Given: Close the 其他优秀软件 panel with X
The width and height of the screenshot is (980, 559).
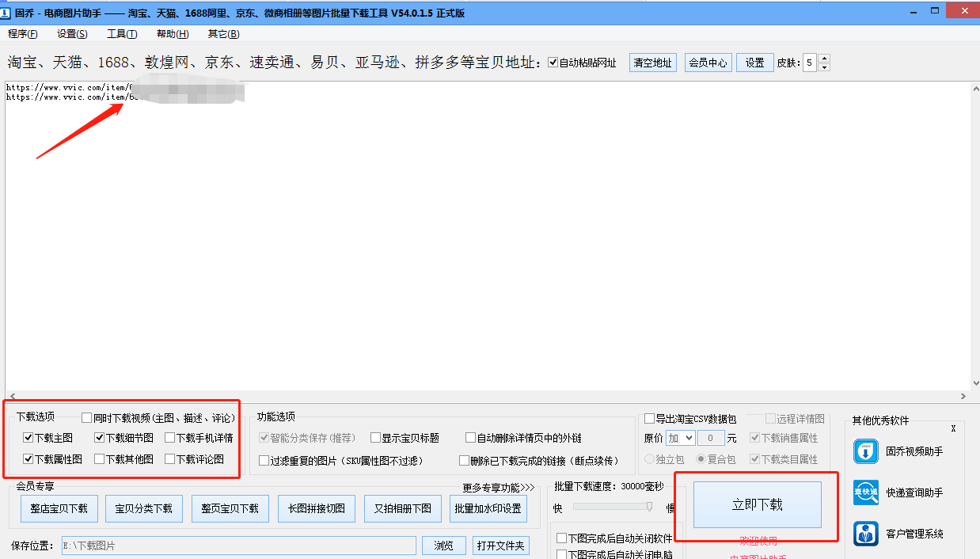Looking at the screenshot, I should pyautogui.click(x=953, y=428).
